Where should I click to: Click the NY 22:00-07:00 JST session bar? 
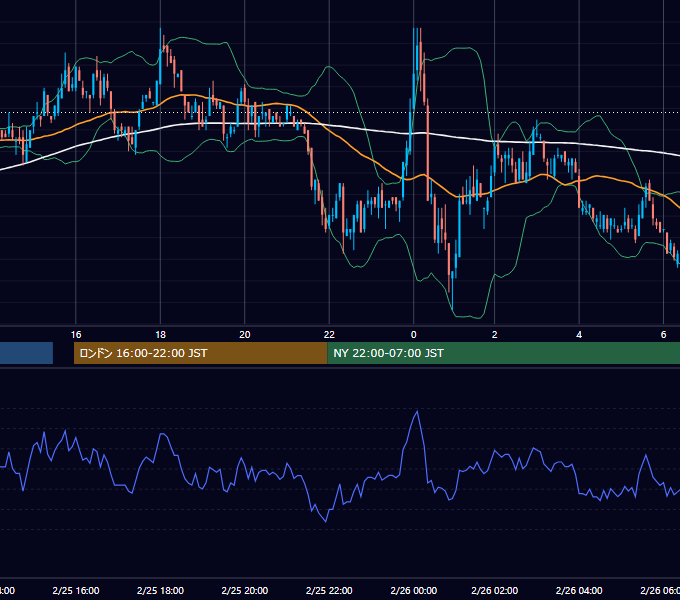(x=503, y=353)
